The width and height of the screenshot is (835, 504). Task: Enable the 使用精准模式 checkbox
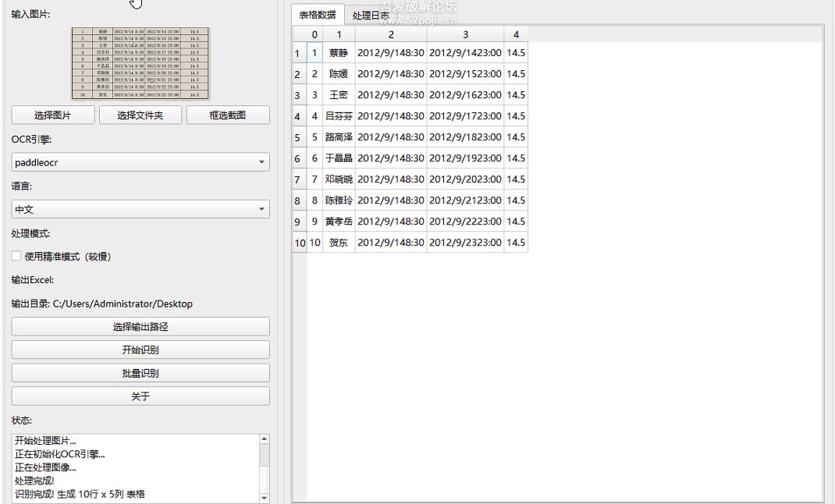[x=16, y=257]
